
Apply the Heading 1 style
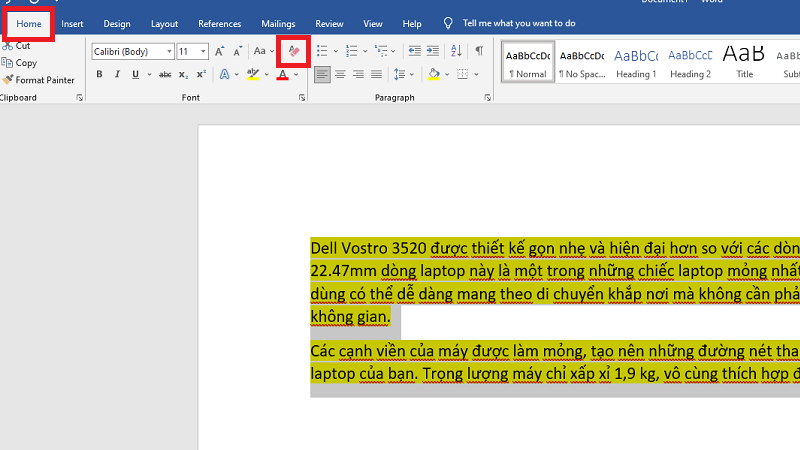(636, 62)
